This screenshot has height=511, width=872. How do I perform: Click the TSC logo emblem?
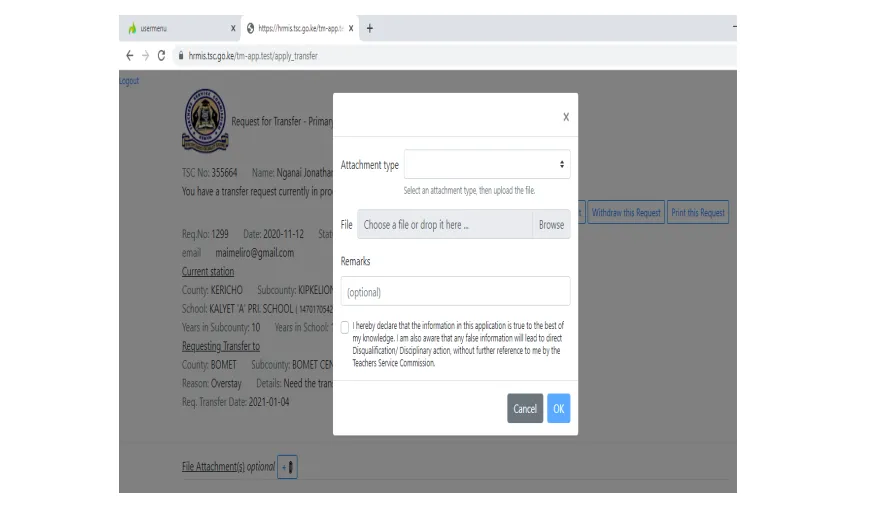tap(205, 121)
